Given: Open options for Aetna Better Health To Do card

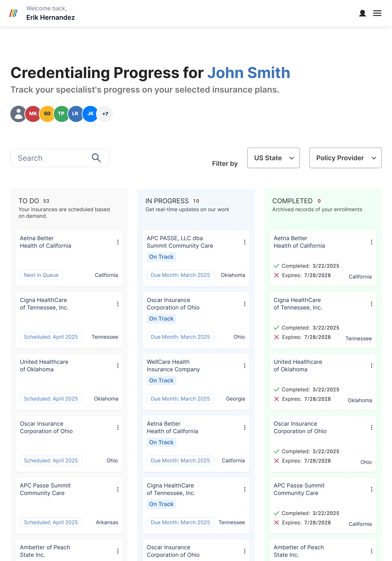Looking at the screenshot, I should pos(118,242).
